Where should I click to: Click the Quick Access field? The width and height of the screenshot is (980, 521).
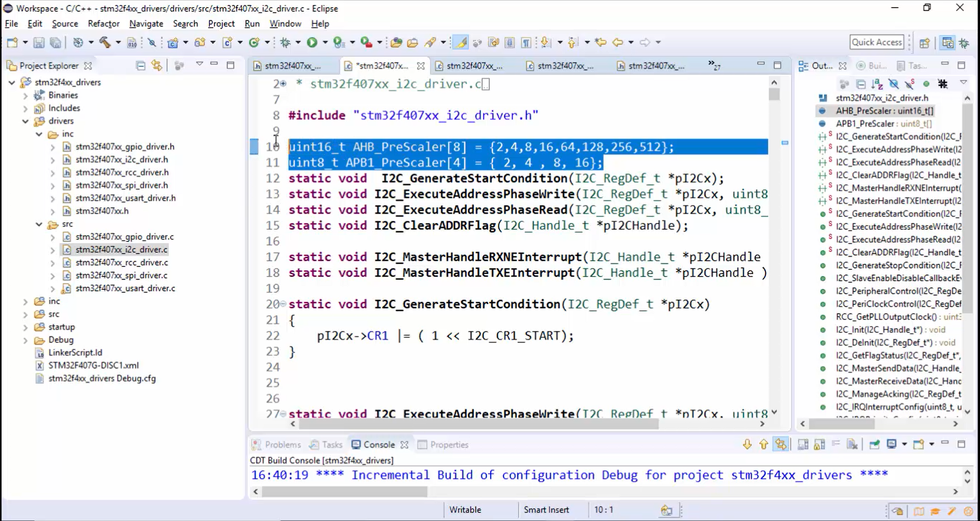click(877, 42)
